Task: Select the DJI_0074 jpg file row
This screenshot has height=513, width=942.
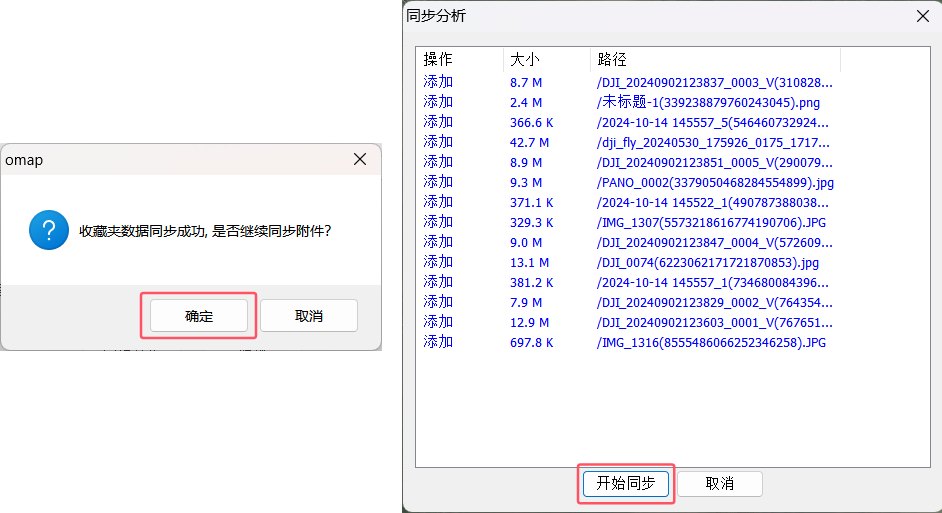Action: 707,262
